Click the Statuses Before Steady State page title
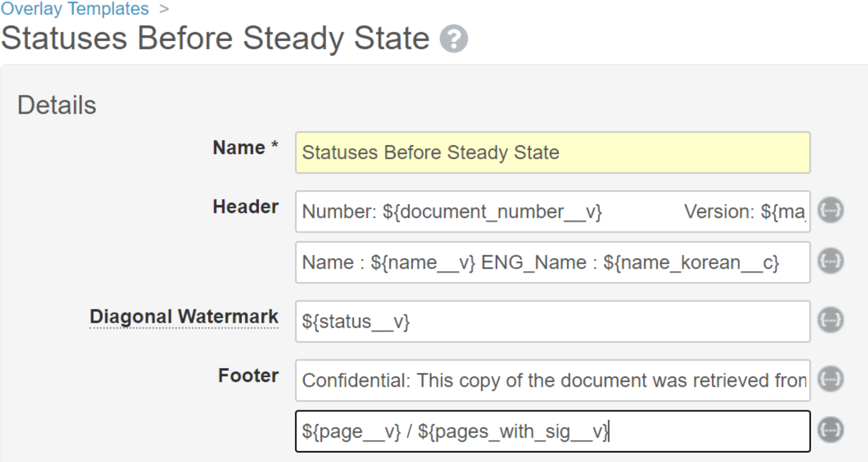This screenshot has width=868, height=462. coord(215,39)
